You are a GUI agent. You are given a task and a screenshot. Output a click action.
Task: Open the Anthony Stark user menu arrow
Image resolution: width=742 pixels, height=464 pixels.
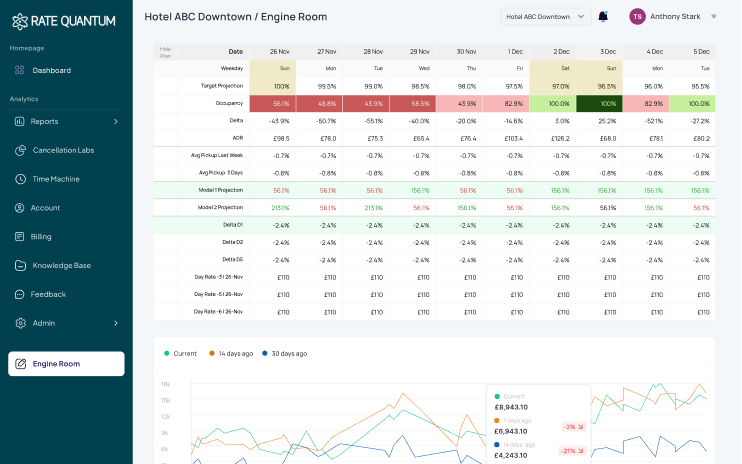713,16
